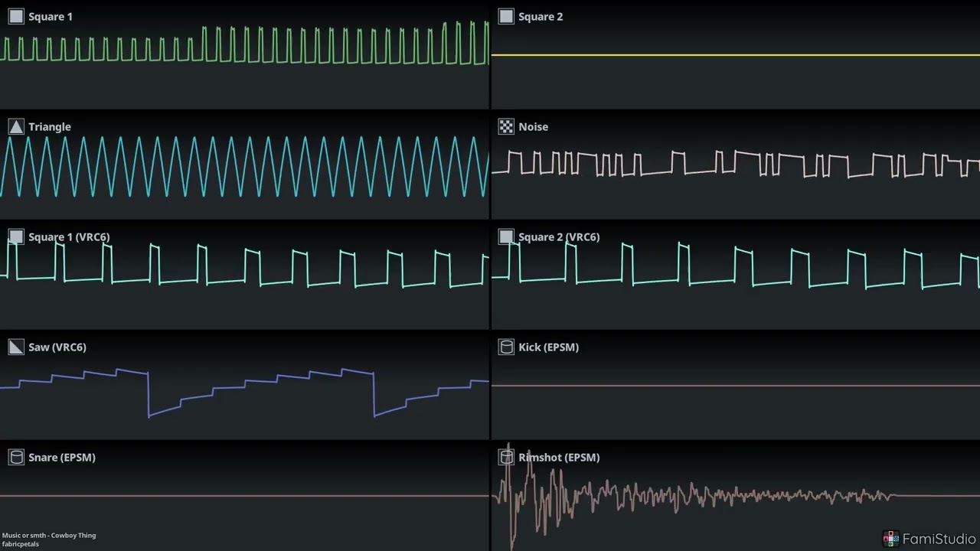Select the Rimshot (EPSM) label
The width and height of the screenshot is (980, 551).
click(559, 458)
